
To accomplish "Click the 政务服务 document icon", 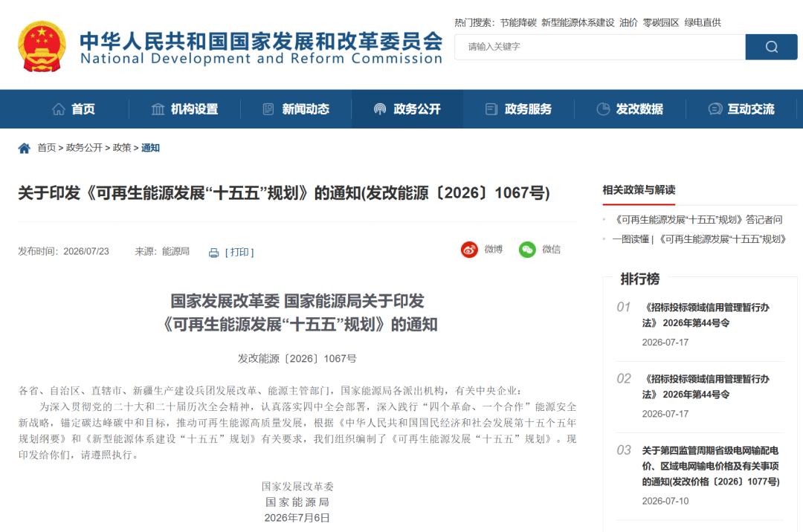I will coord(491,109).
